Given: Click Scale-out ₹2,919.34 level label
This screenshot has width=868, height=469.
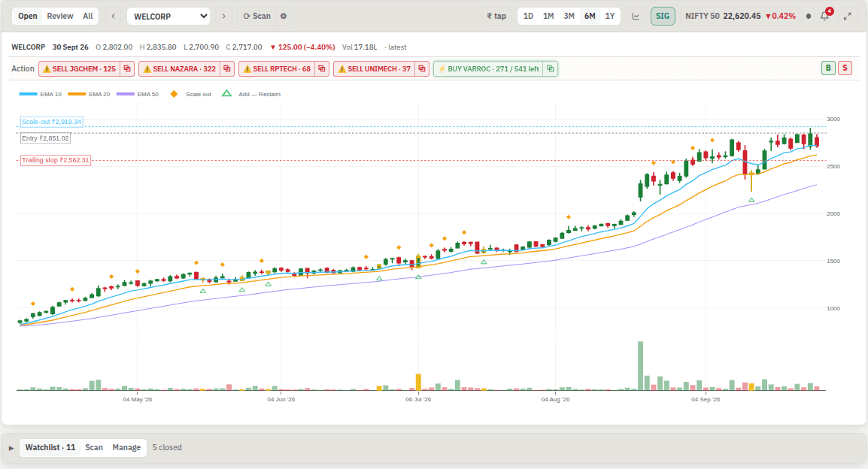Looking at the screenshot, I should pos(51,122).
